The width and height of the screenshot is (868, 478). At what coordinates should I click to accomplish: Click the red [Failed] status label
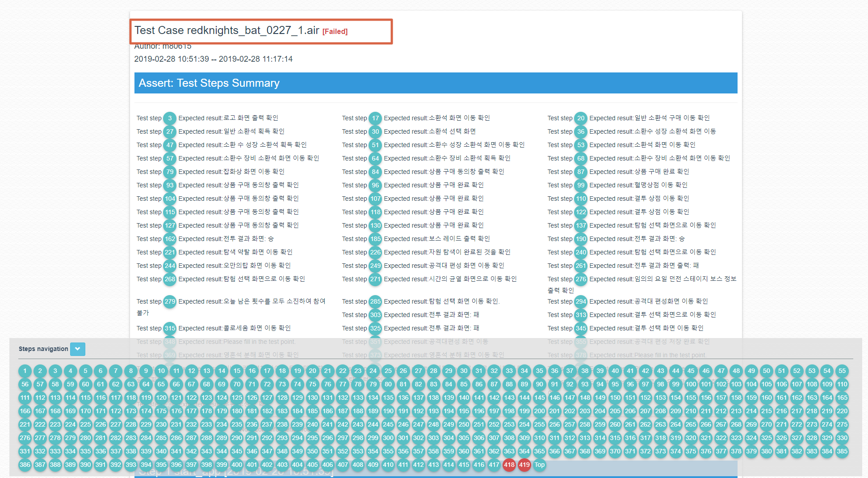(335, 31)
